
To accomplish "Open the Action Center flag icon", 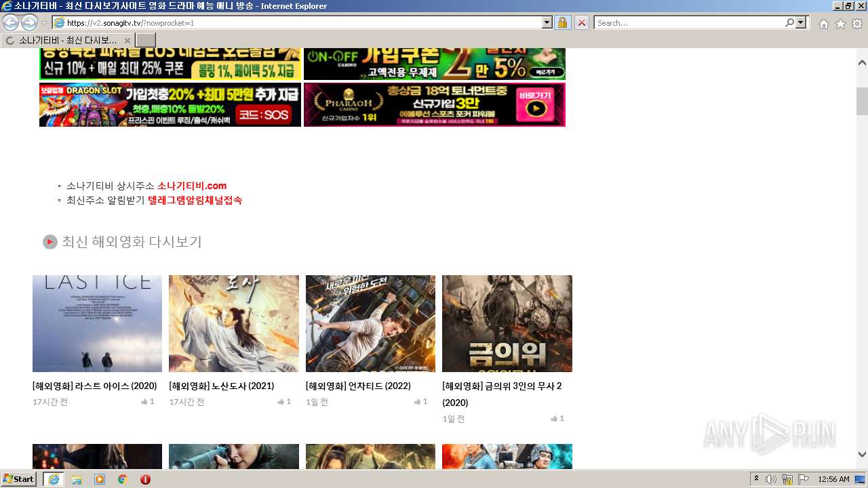I will tap(804, 479).
